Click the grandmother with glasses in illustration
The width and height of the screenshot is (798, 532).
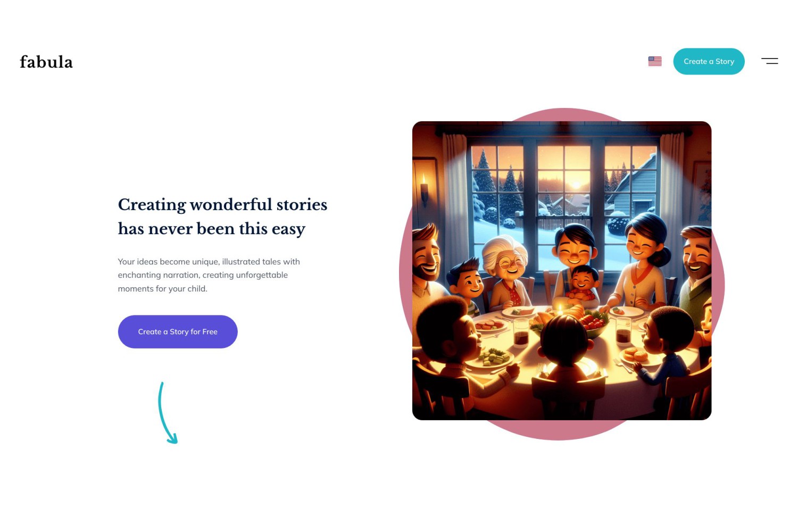[506, 271]
